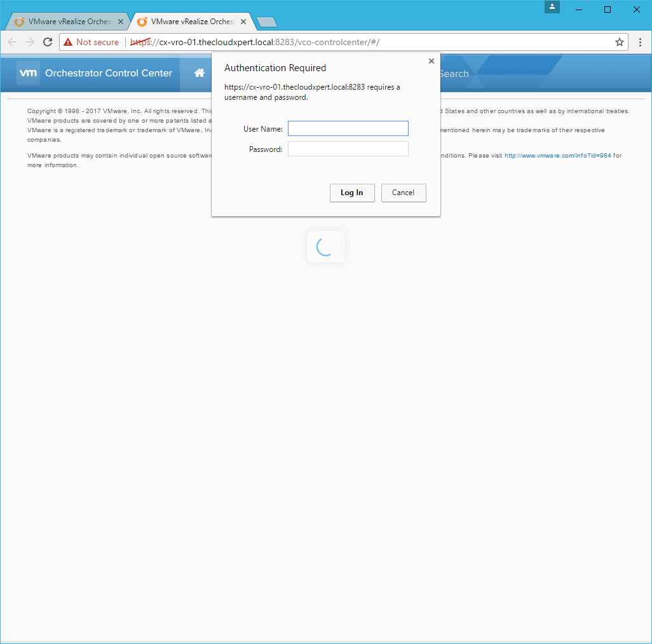Close the Authentication Required dialog with X
This screenshot has height=644, width=652.
tap(431, 61)
